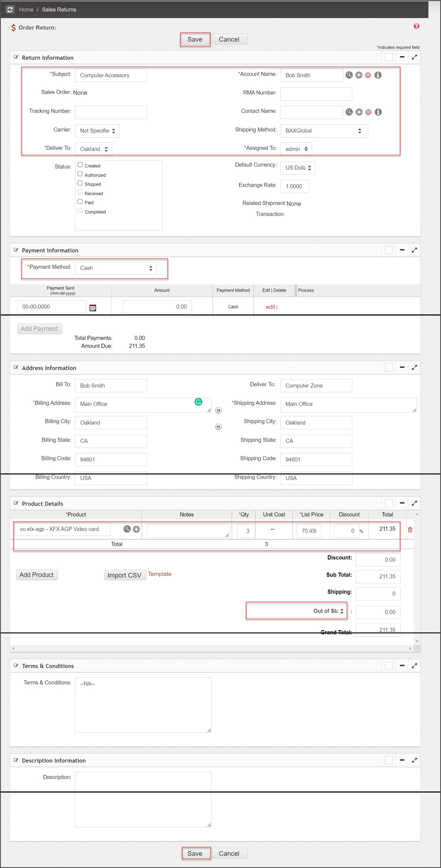Click into the Subject input field
The width and height of the screenshot is (441, 868).
coord(111,75)
